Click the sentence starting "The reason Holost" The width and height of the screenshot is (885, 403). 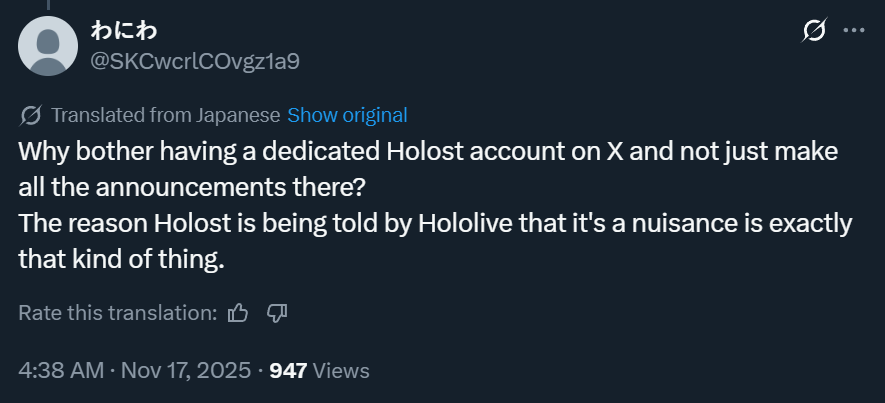[x=434, y=223]
